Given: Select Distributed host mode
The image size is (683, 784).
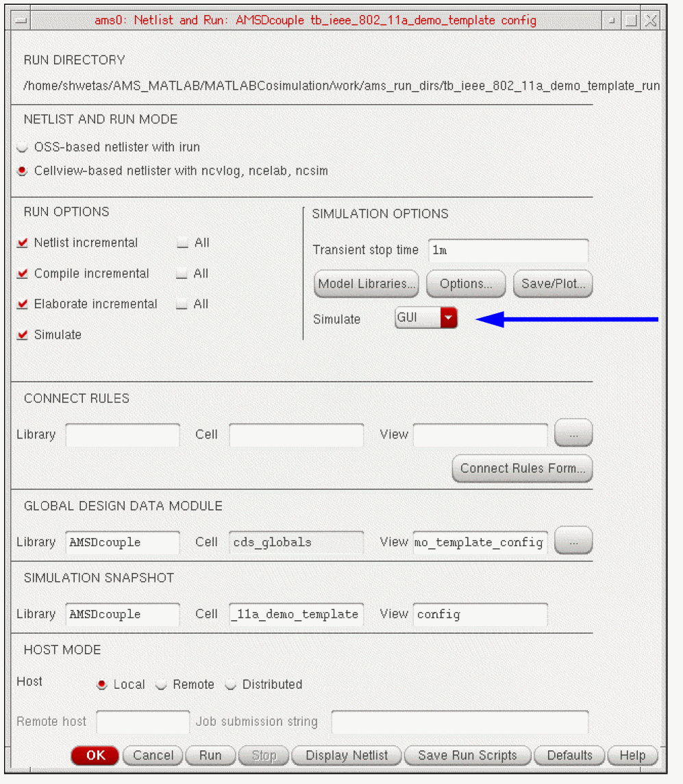Looking at the screenshot, I should point(230,685).
